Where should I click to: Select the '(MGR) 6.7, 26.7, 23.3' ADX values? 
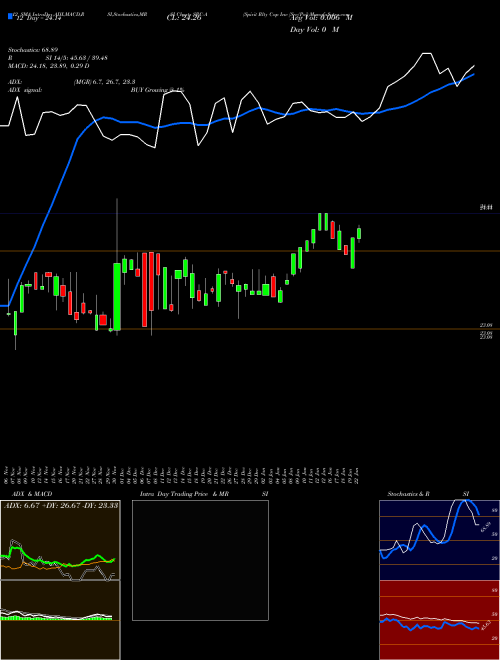click(x=104, y=82)
